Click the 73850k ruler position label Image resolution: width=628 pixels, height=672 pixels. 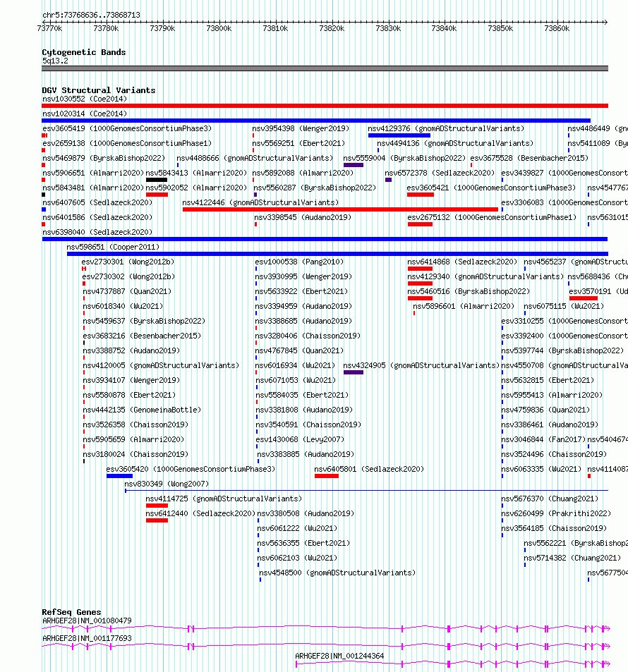click(500, 29)
